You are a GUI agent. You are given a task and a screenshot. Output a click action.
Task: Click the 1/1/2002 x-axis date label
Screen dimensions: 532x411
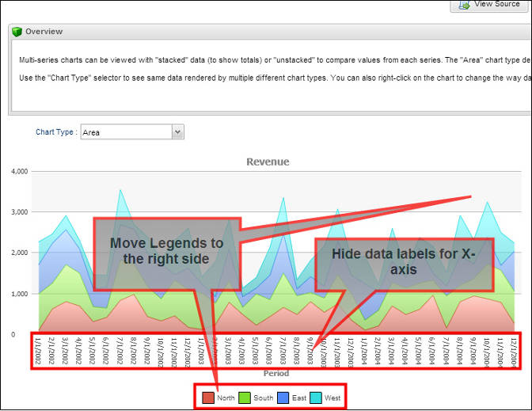click(x=39, y=350)
